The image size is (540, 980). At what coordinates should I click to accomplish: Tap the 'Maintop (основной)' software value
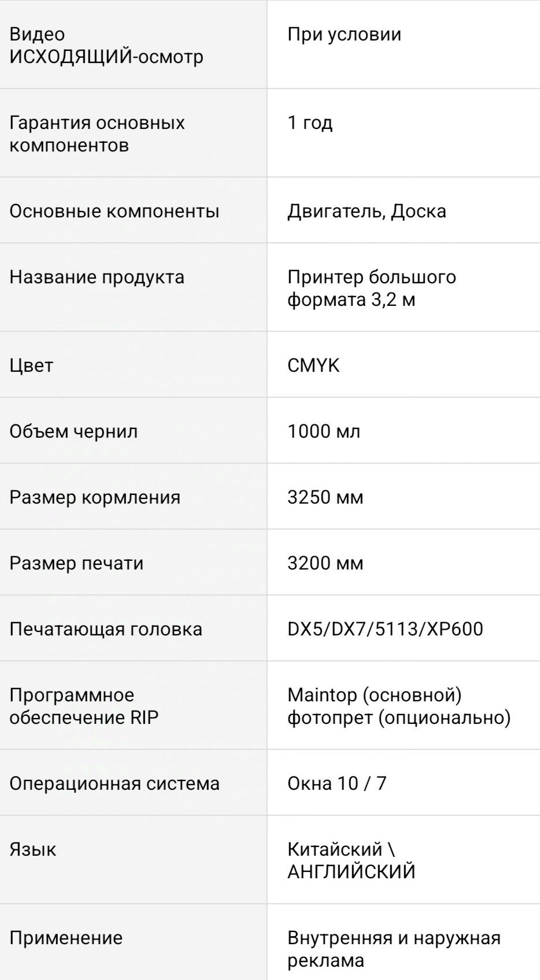pyautogui.click(x=375, y=695)
